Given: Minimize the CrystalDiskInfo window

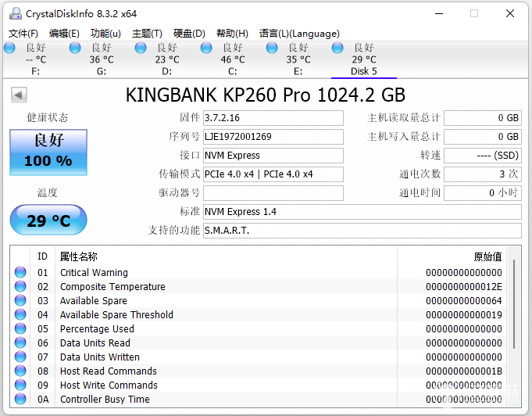Looking at the screenshot, I should (x=439, y=13).
